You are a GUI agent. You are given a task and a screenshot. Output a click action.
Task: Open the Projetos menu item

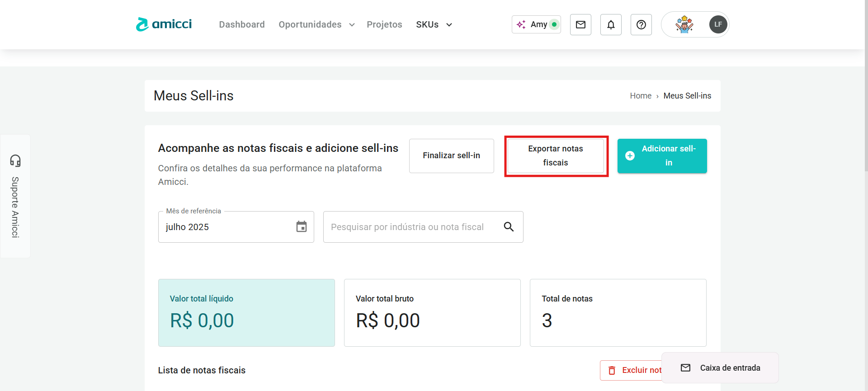[x=384, y=24]
